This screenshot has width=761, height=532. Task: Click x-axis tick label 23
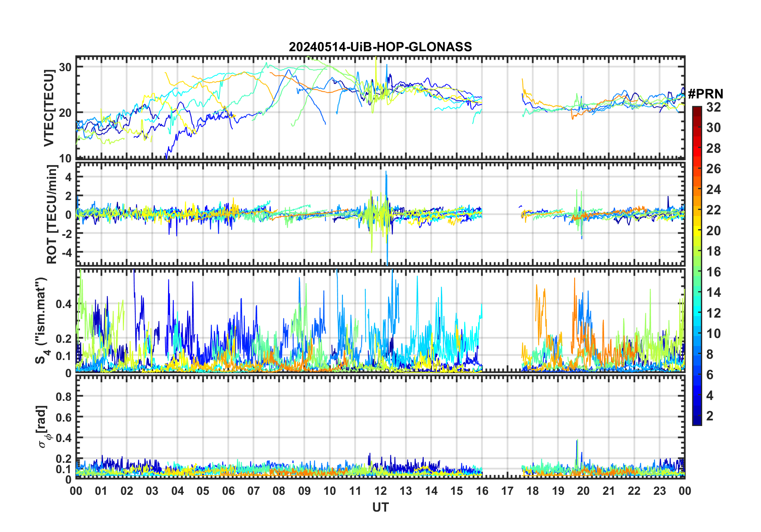click(659, 491)
